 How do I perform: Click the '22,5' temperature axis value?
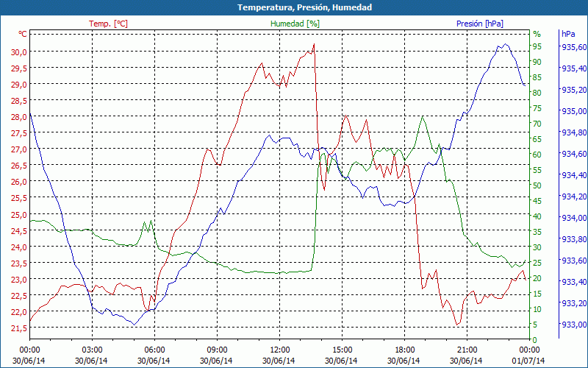point(18,296)
